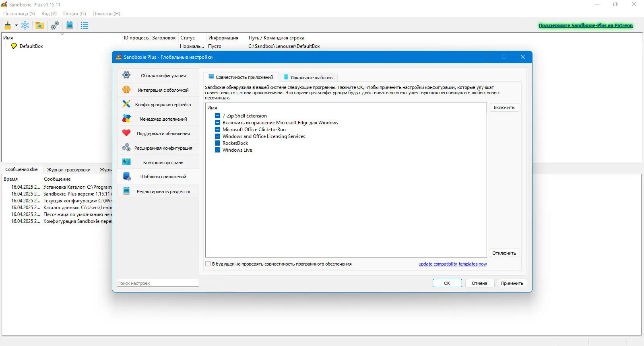Toggle Microsoft Edge для Windows fix checkbox

[217, 122]
